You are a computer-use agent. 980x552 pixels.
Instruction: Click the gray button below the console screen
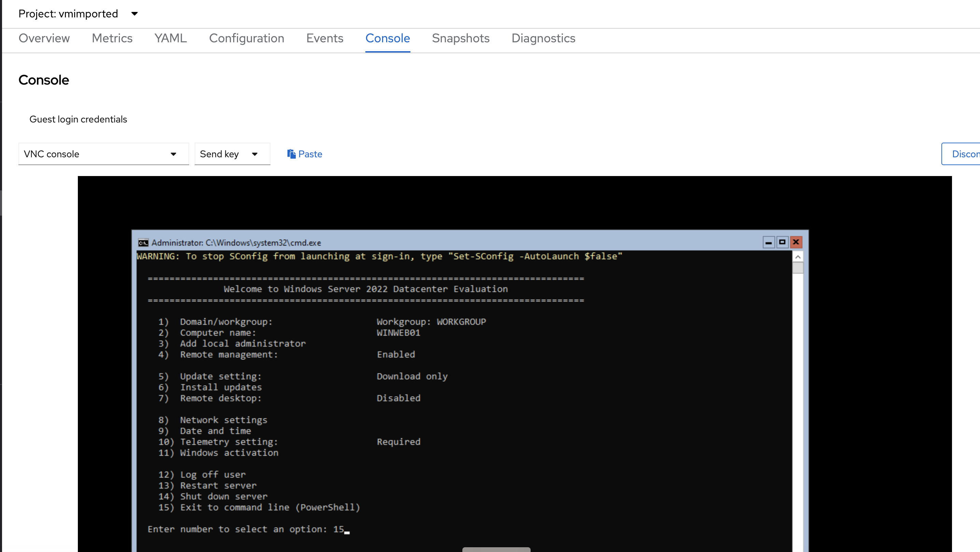pyautogui.click(x=496, y=549)
